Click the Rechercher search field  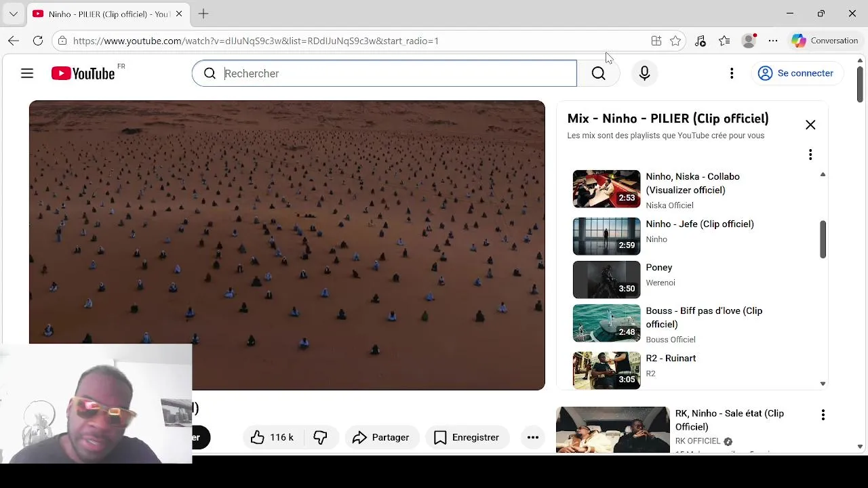click(x=384, y=73)
